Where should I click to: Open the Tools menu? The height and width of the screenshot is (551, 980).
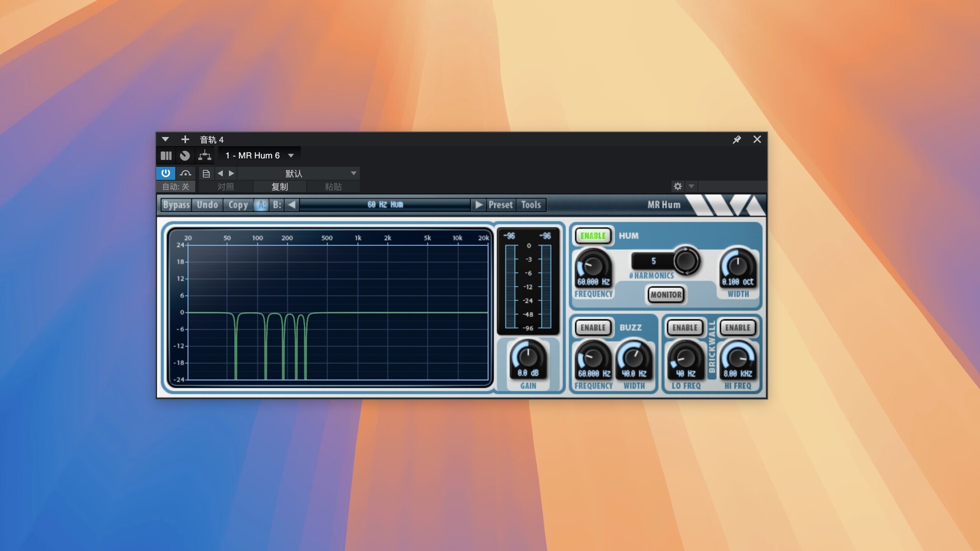(x=531, y=205)
